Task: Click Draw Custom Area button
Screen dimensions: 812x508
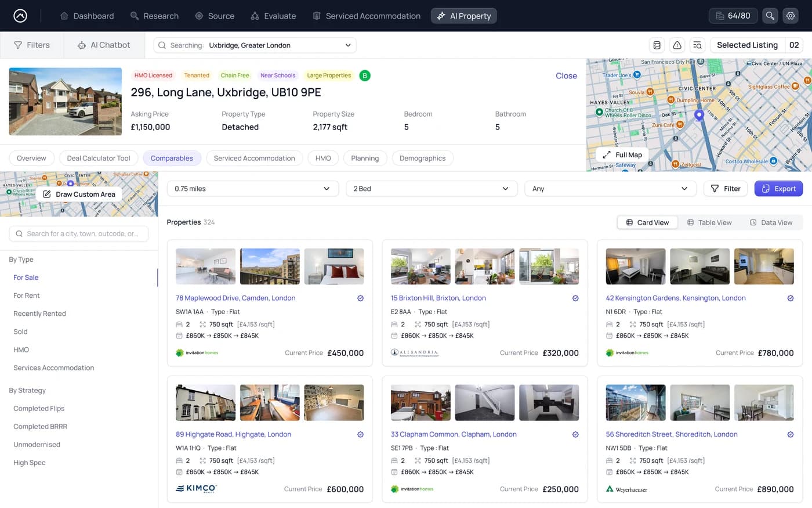Action: tap(79, 194)
